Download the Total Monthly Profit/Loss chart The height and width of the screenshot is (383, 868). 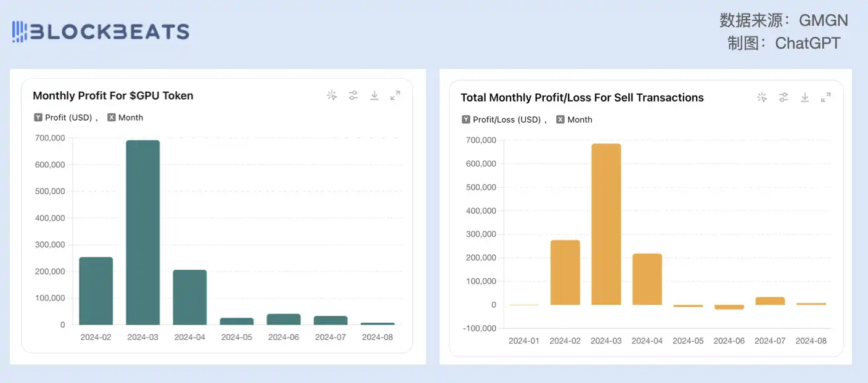805,97
